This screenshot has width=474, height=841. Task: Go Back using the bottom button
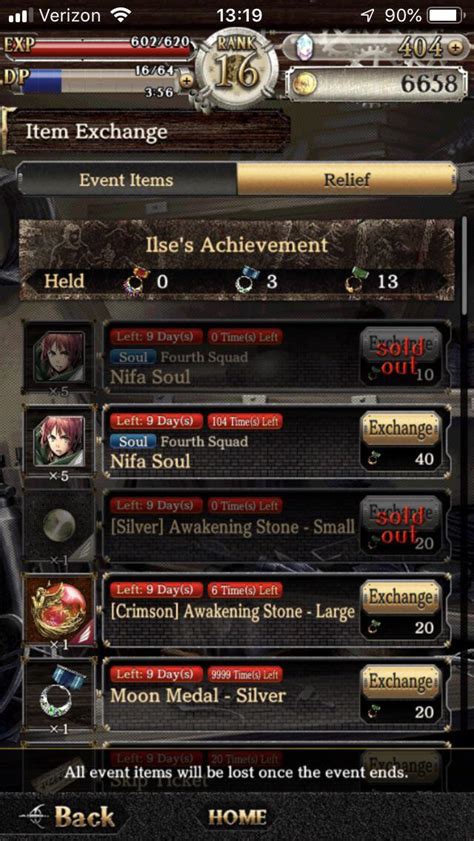coord(71,817)
